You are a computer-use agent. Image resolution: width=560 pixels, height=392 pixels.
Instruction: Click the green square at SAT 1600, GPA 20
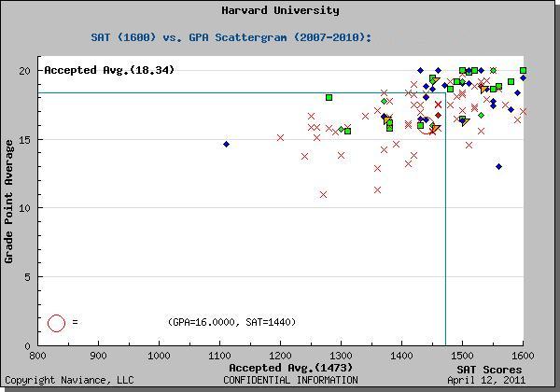click(x=524, y=70)
